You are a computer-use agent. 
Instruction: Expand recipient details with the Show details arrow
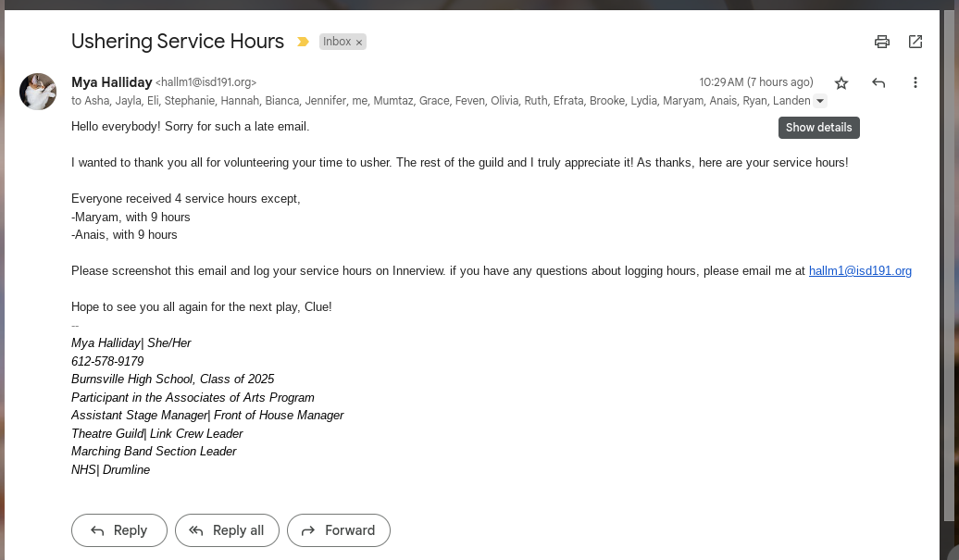pyautogui.click(x=819, y=102)
